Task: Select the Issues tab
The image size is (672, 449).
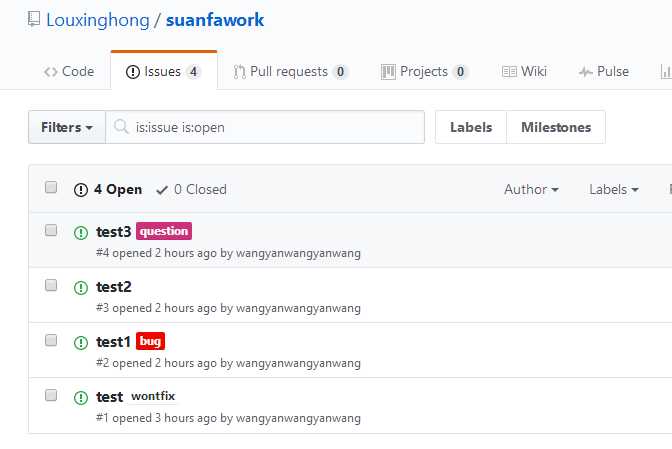Action: coord(164,72)
